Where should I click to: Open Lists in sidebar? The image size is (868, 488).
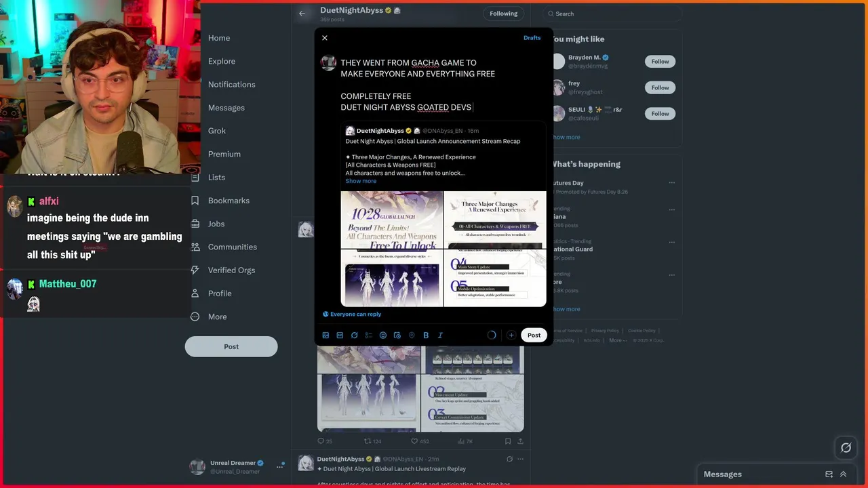pyautogui.click(x=216, y=178)
